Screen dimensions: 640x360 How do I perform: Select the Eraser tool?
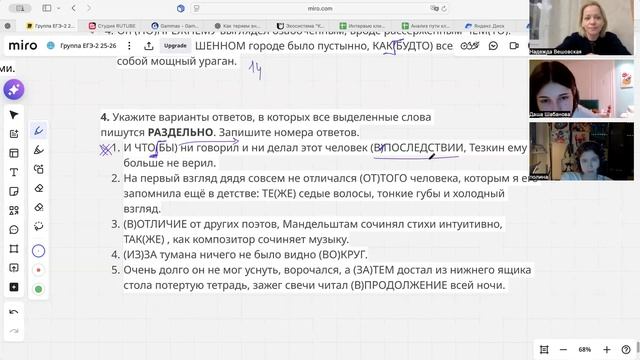pos(39,188)
